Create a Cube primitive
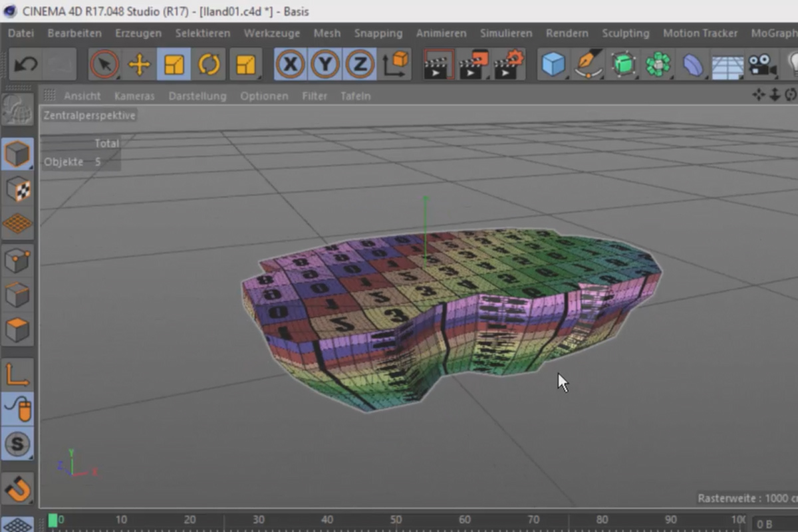The image size is (798, 532). click(x=554, y=64)
